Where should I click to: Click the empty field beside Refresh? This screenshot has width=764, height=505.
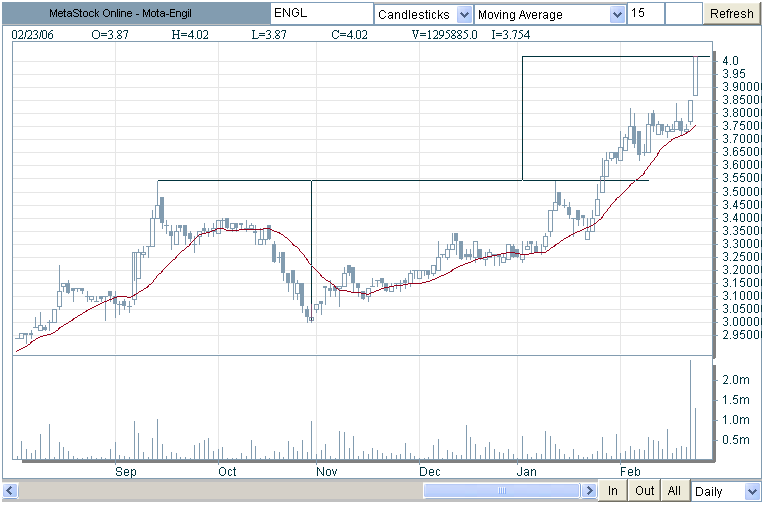pos(683,14)
